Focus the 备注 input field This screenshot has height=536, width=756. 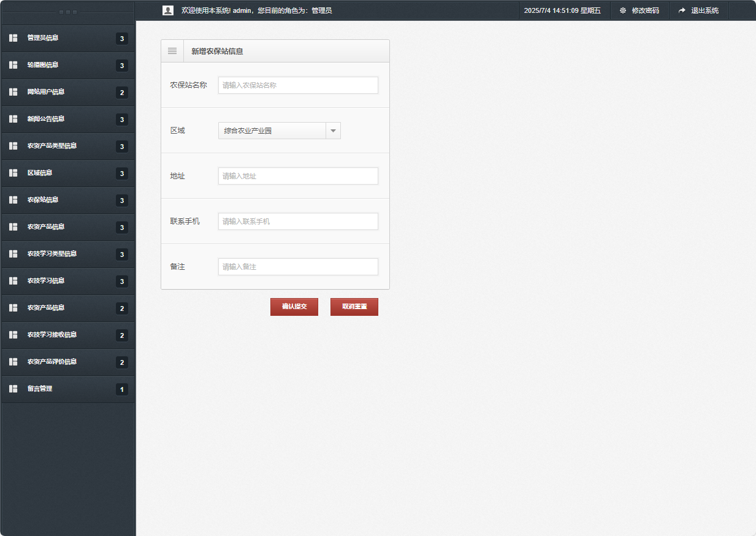click(x=298, y=267)
